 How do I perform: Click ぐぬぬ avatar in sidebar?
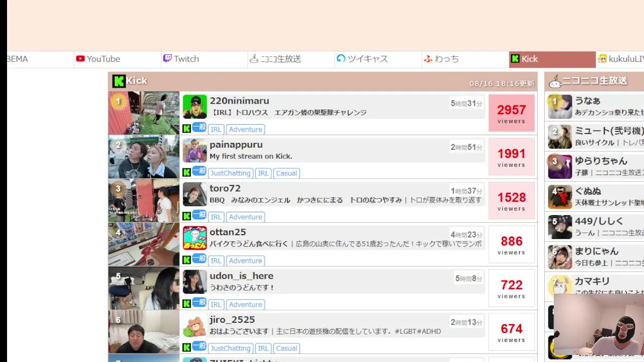560,197
